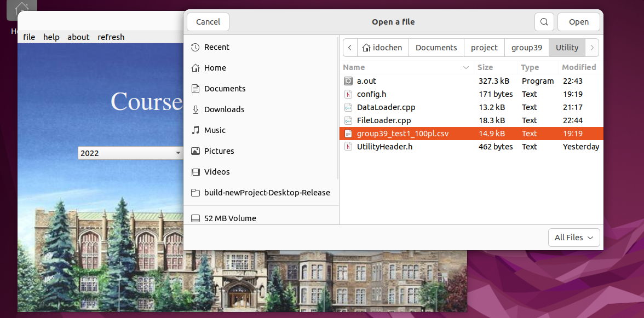This screenshot has width=644, height=318.
Task: Select the DataLoader.cpp file name
Action: [x=386, y=107]
